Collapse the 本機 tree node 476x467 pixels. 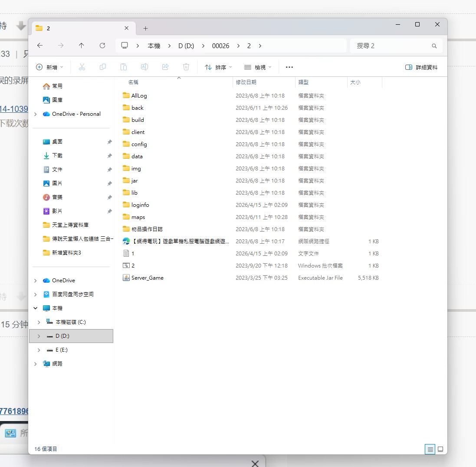point(35,308)
